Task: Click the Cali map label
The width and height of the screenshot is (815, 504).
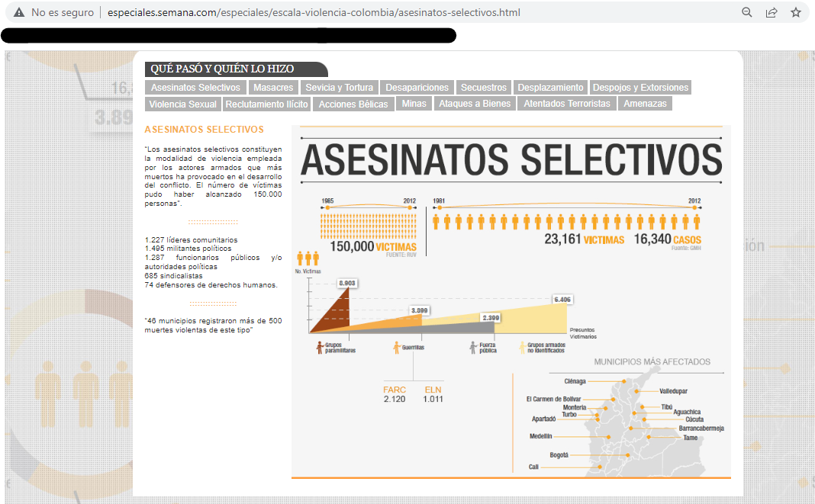Action: 533,467
